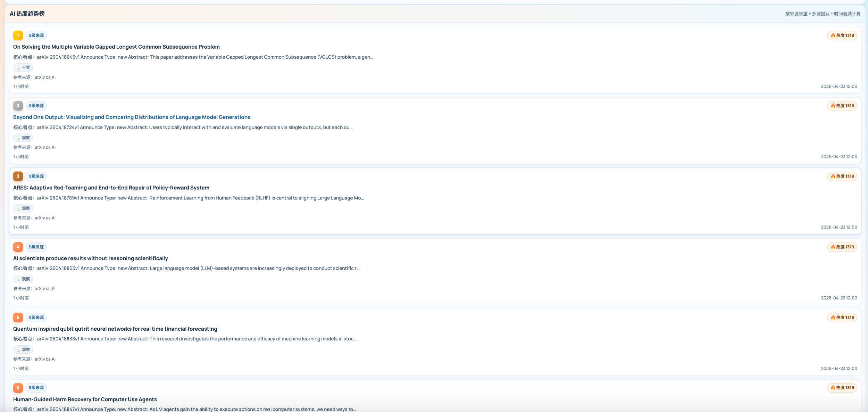Click 'AI 热度趋势榜' heading
Screen dimensions: 868x412
click(x=27, y=14)
